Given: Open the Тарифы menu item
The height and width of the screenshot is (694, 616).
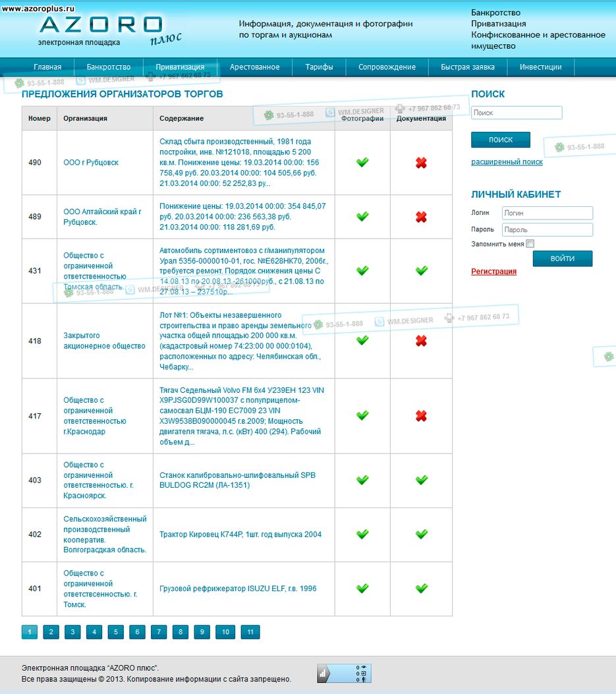Looking at the screenshot, I should pyautogui.click(x=319, y=67).
